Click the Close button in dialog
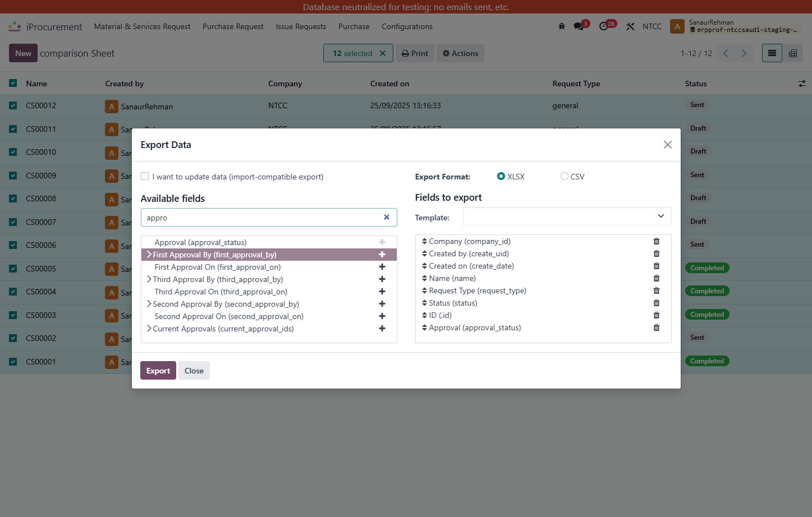The height and width of the screenshot is (517, 812). coord(194,371)
